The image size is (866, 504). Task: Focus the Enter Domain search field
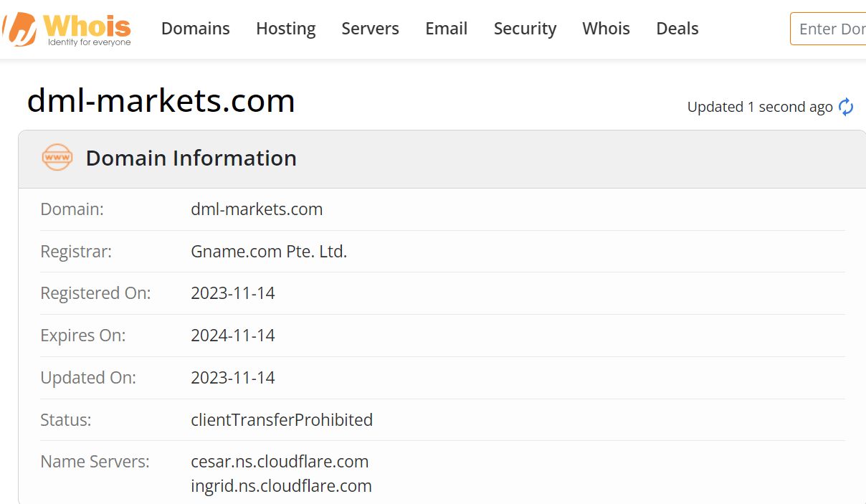(x=828, y=29)
